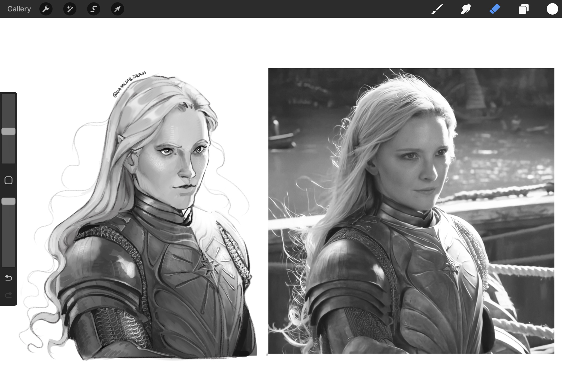Screen dimensions: 562x392
Task: Click the @nataliab.draws signature text
Action: click(x=129, y=84)
